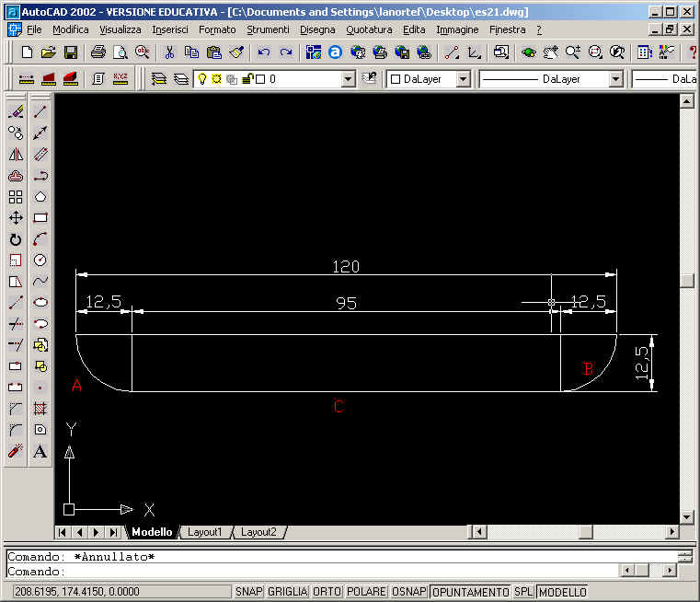Viewport: 700px width, 602px height.
Task: Select the Rectangle draw tool
Action: coord(40,218)
